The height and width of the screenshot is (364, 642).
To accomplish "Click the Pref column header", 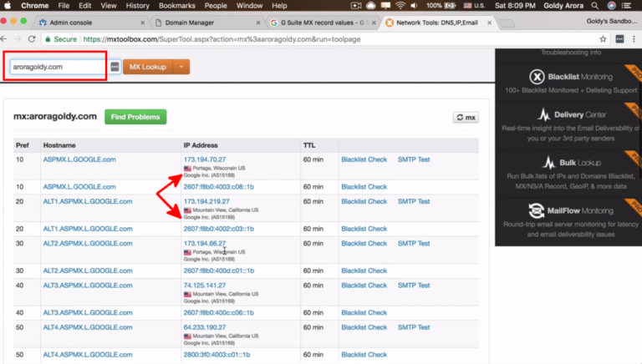I will point(22,145).
